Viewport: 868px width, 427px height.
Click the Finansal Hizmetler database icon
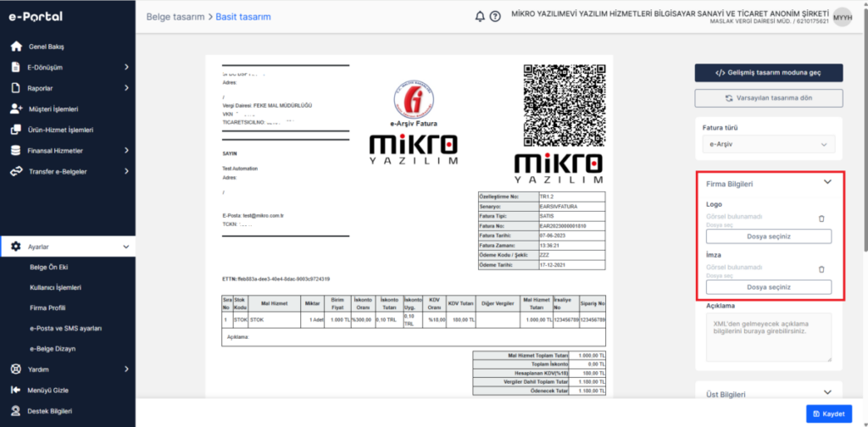(16, 151)
